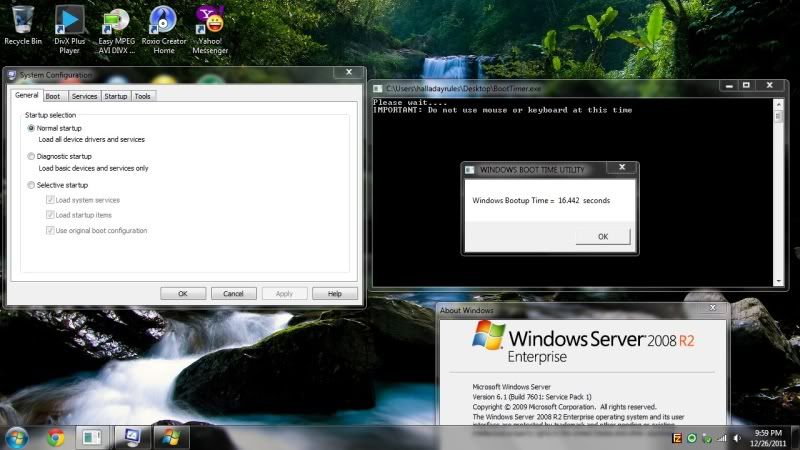Viewport: 800px width, 450px height.
Task: Switch to the Services tab
Action: [x=84, y=96]
